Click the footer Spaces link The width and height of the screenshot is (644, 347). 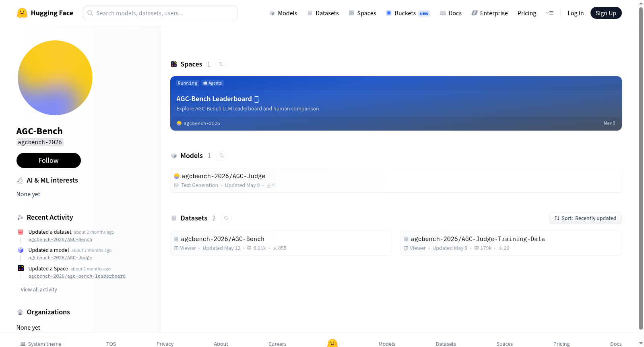pos(505,344)
